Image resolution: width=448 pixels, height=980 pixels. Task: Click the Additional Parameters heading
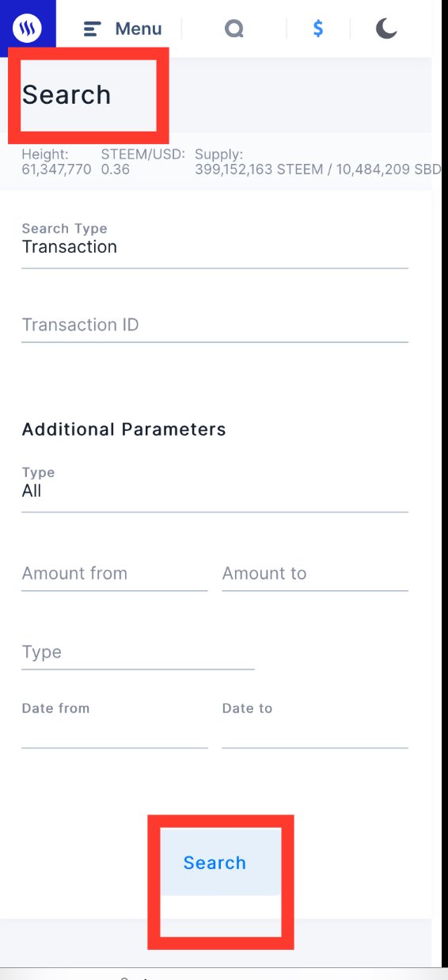[x=124, y=429]
